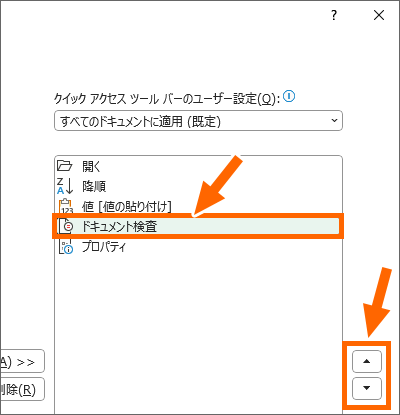This screenshot has height=415, width=400.
Task: Select the 降順 command in the list
Action: 198,186
